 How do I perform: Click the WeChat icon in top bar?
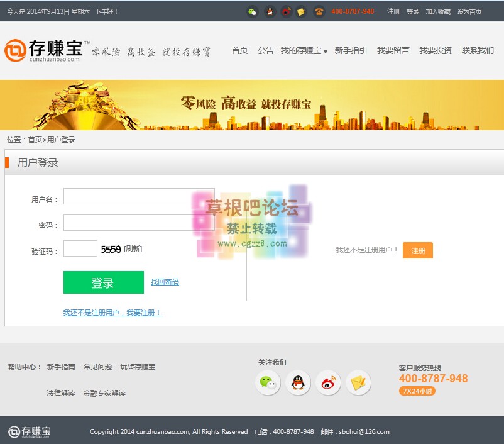(253, 11)
